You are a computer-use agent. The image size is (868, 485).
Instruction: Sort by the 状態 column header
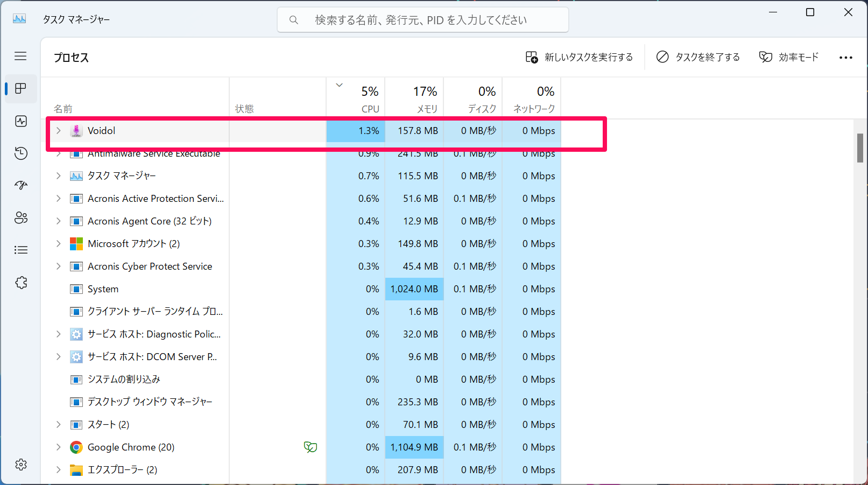[x=278, y=98]
